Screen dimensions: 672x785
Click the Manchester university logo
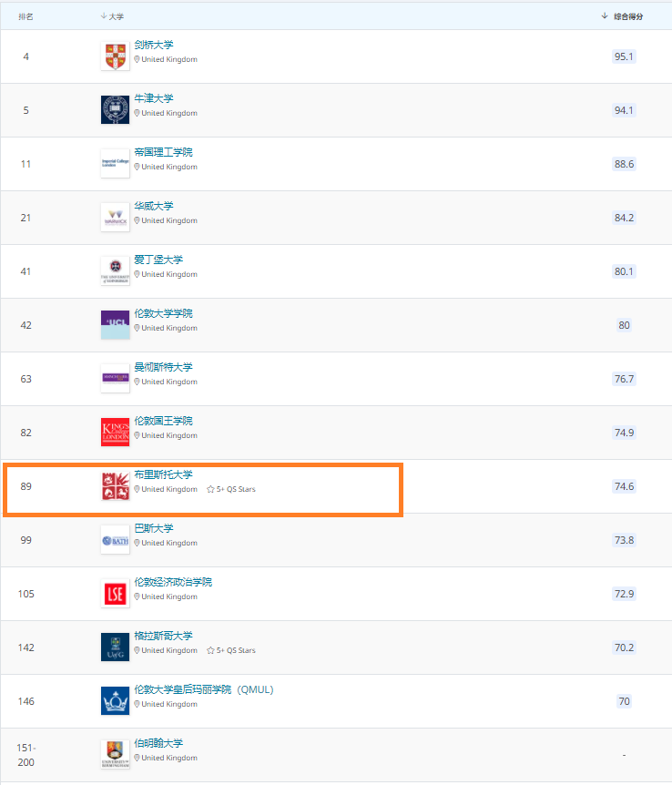[115, 379]
